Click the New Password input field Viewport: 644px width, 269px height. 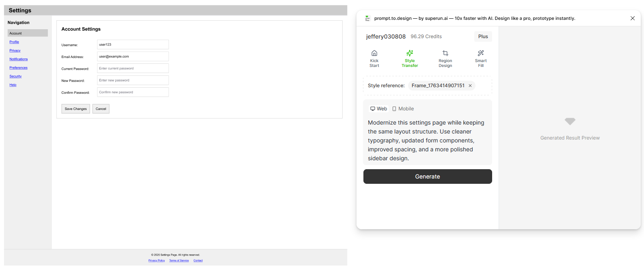[x=133, y=80]
